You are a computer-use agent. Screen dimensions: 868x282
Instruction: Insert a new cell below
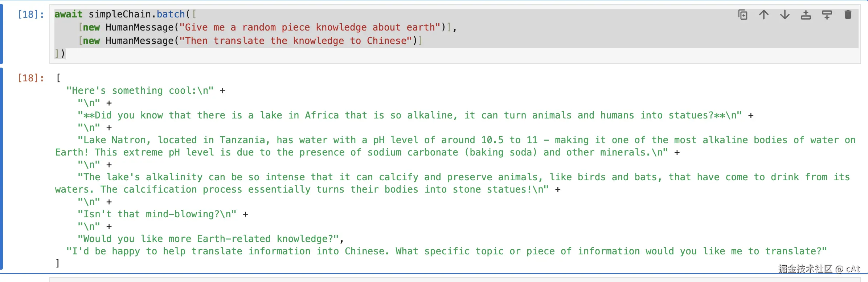(827, 15)
